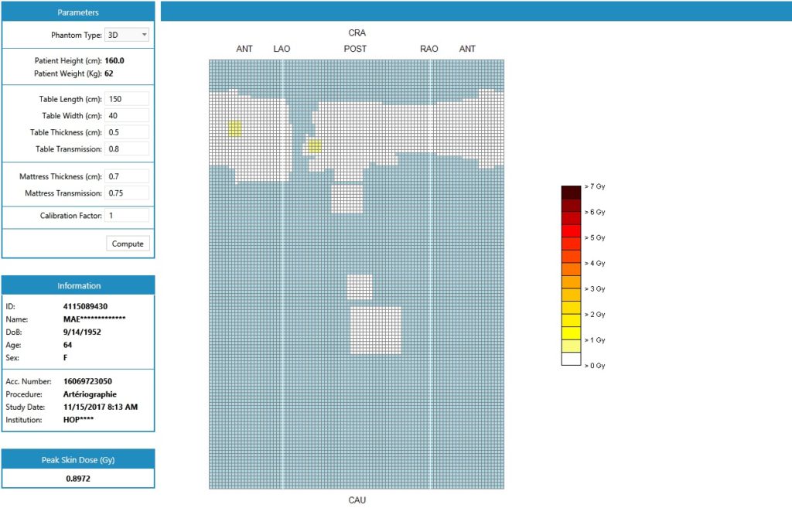Click the Information panel header

coord(78,285)
